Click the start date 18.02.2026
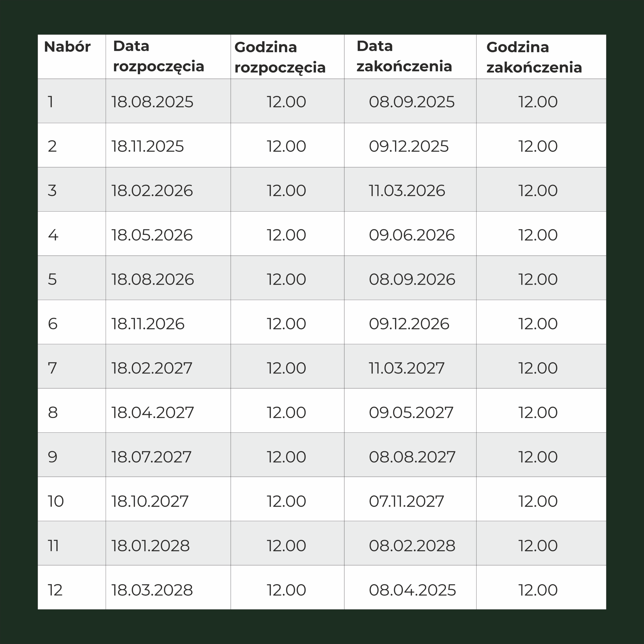The height and width of the screenshot is (644, 644). [x=152, y=190]
